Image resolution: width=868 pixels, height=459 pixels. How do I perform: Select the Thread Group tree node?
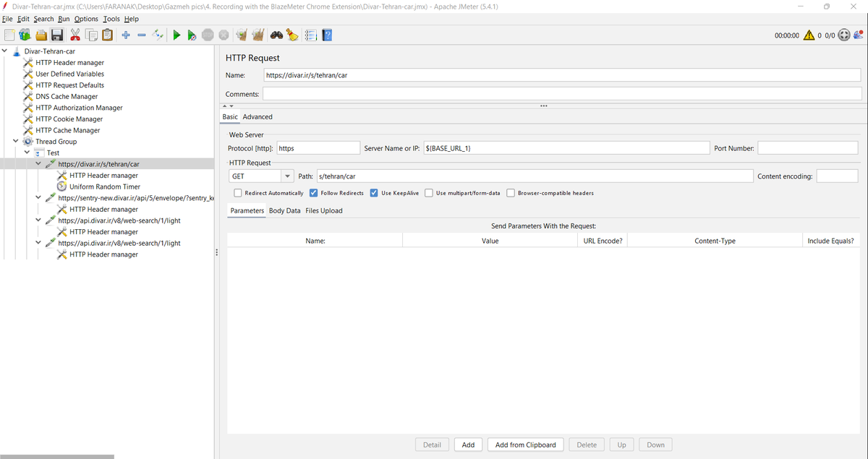56,142
